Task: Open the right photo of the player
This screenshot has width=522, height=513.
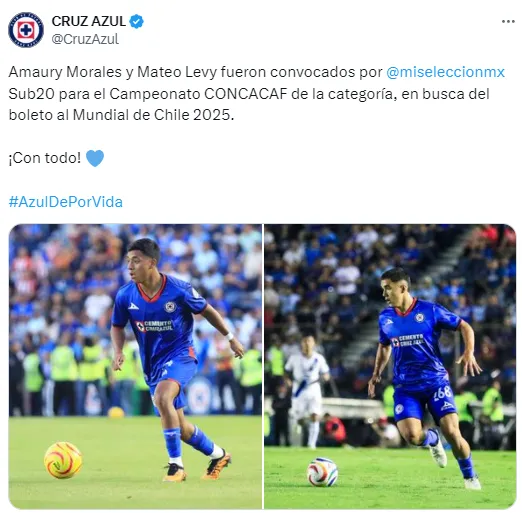Action: coord(390,366)
